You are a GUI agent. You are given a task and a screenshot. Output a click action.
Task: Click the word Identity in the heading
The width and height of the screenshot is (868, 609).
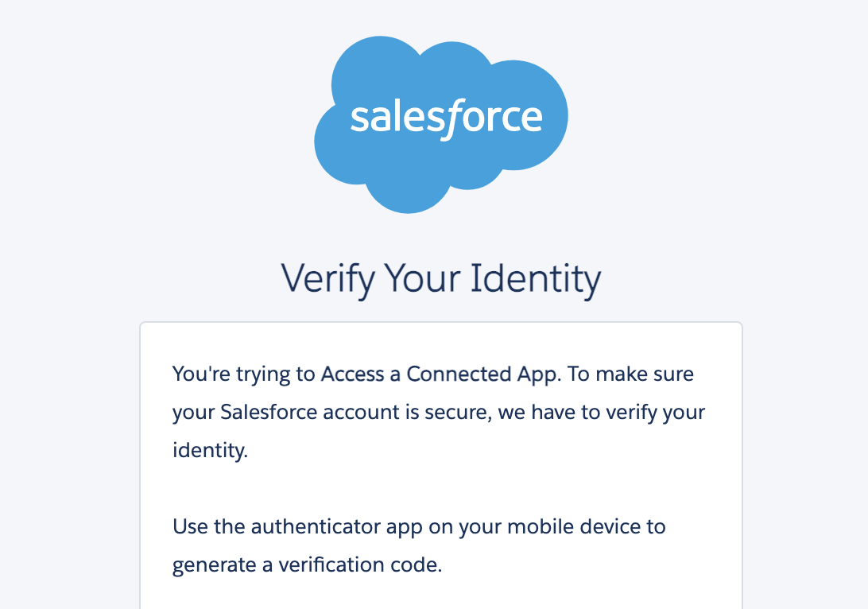pos(536,280)
